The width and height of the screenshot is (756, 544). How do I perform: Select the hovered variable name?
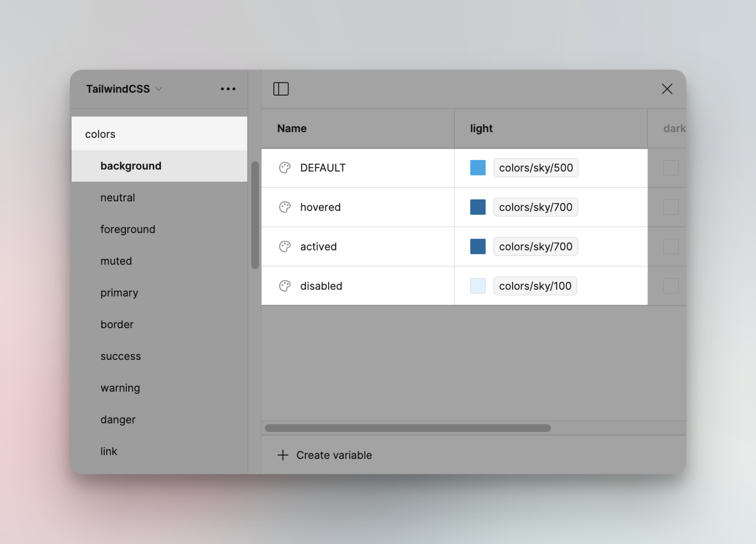(x=320, y=207)
